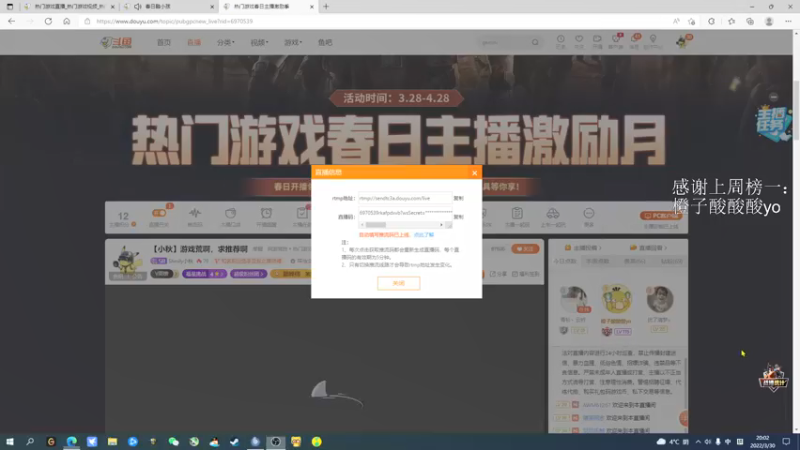Image resolution: width=800 pixels, height=450 pixels.
Task: Click the browser home button
Action: [x=66, y=21]
